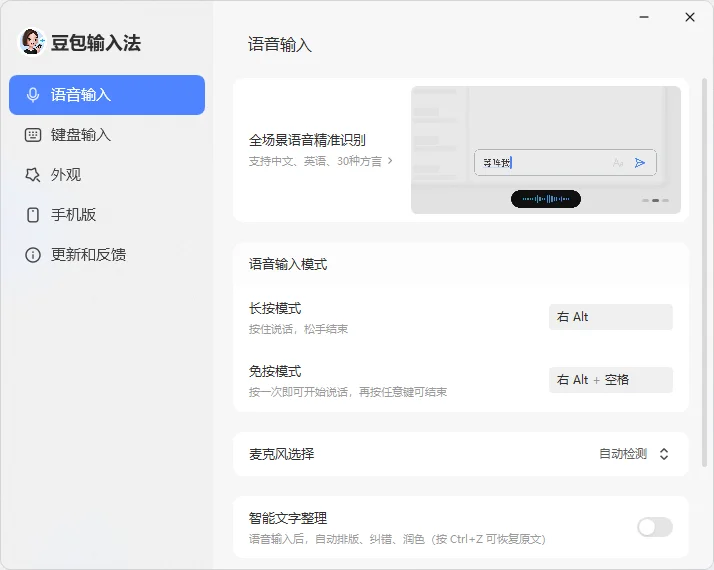Click the 长按模式 label
Screen dimensions: 714x570
tap(275, 308)
